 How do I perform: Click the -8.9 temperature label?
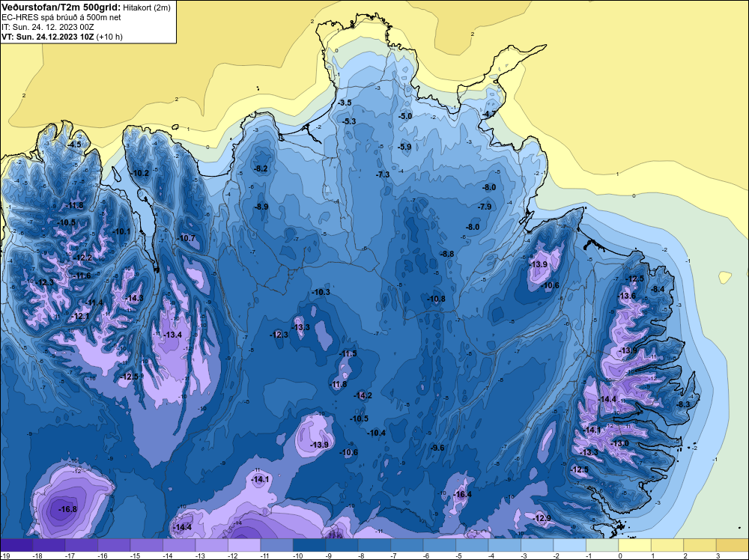(261, 206)
